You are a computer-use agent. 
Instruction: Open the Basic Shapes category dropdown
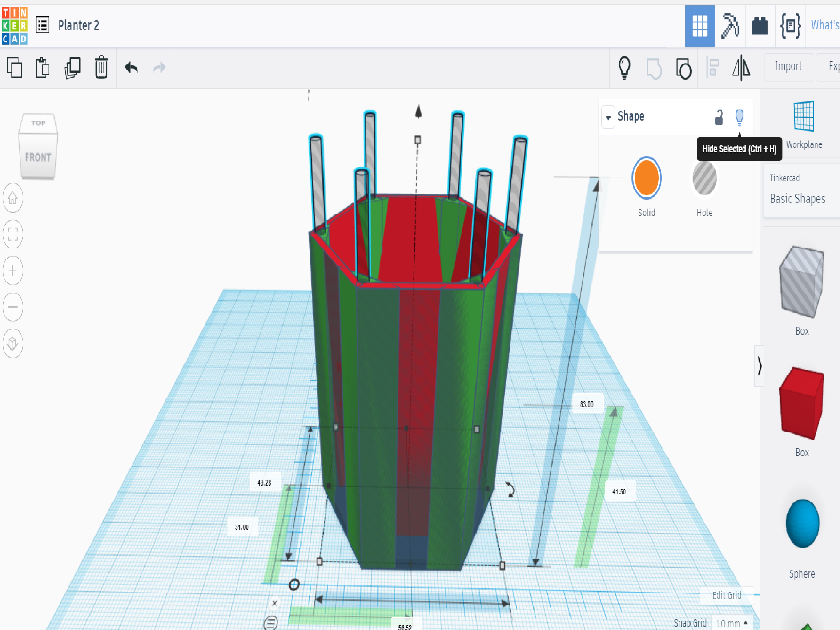pos(801,191)
